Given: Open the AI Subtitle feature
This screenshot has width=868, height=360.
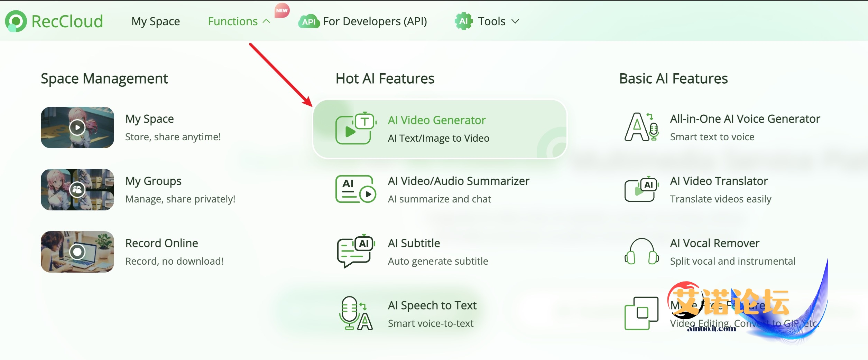Looking at the screenshot, I should pyautogui.click(x=414, y=243).
